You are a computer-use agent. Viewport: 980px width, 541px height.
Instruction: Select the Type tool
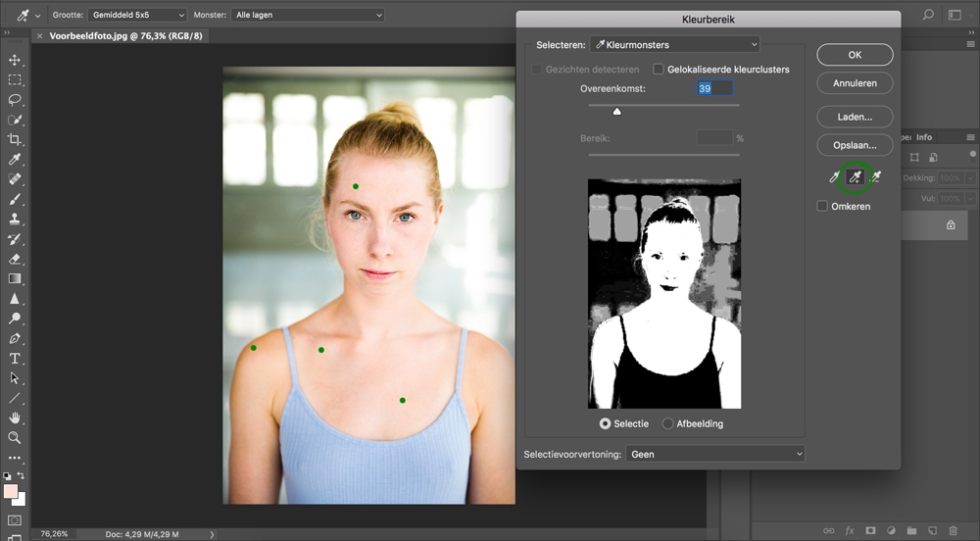click(15, 359)
